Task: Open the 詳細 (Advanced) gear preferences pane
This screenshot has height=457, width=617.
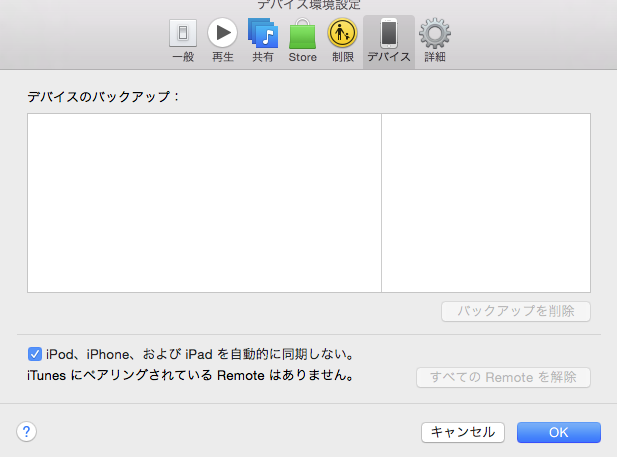Action: (435, 41)
